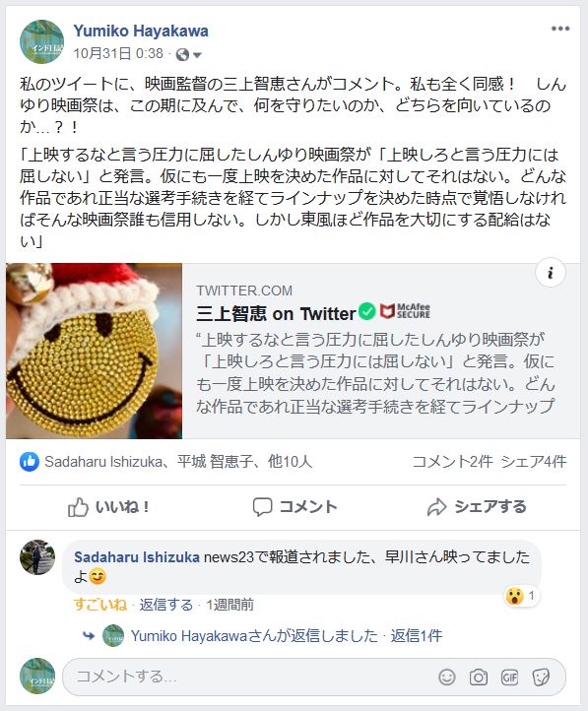This screenshot has height=711, width=588.
Task: Open the sticker picker icon
Action: 541,678
